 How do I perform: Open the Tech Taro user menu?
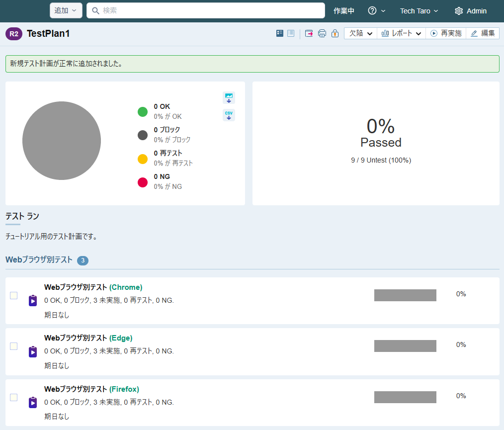point(419,11)
